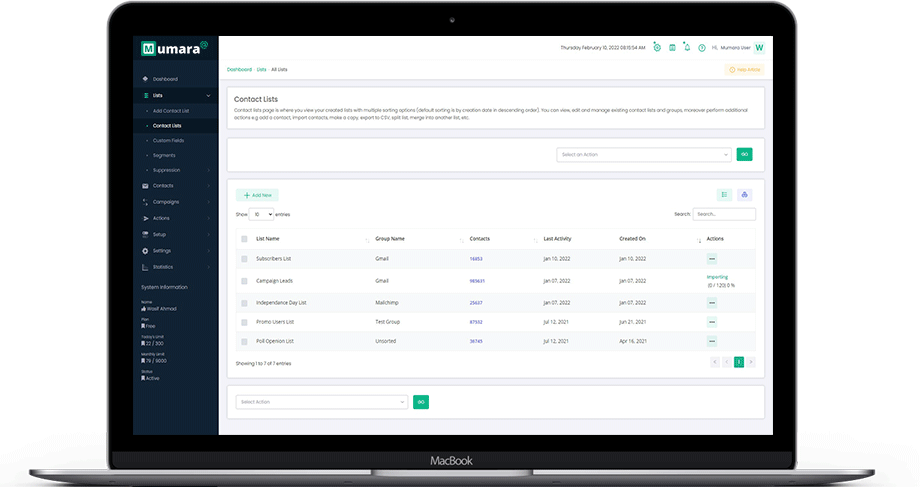
Task: Sort by List Name column arrows
Action: coord(367,240)
